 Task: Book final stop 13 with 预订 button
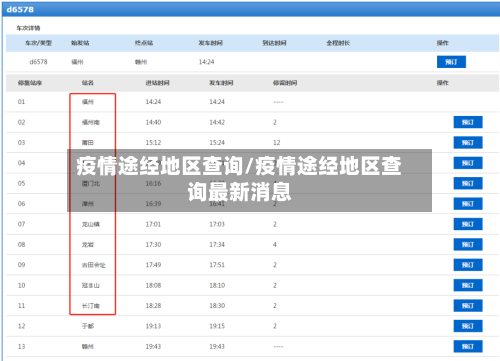[x=468, y=347]
